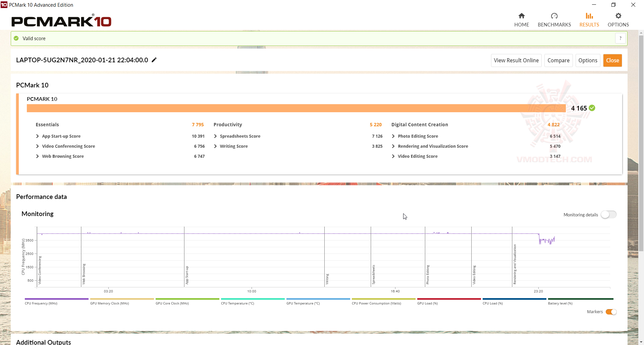This screenshot has height=345, width=644.
Task: Click the App Start-up score value 10 391
Action: (198, 136)
